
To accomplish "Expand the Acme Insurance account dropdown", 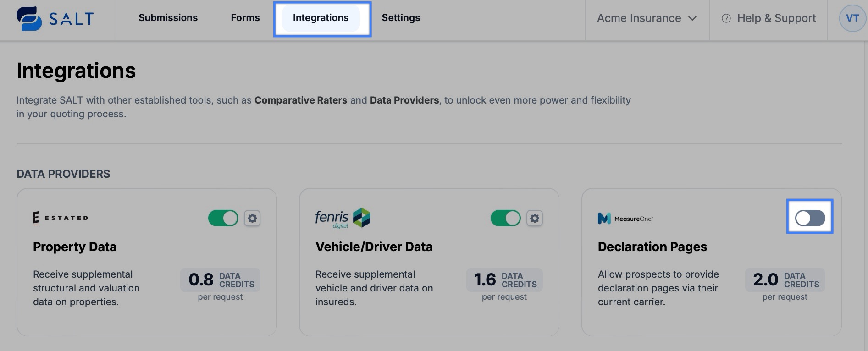I will [647, 18].
